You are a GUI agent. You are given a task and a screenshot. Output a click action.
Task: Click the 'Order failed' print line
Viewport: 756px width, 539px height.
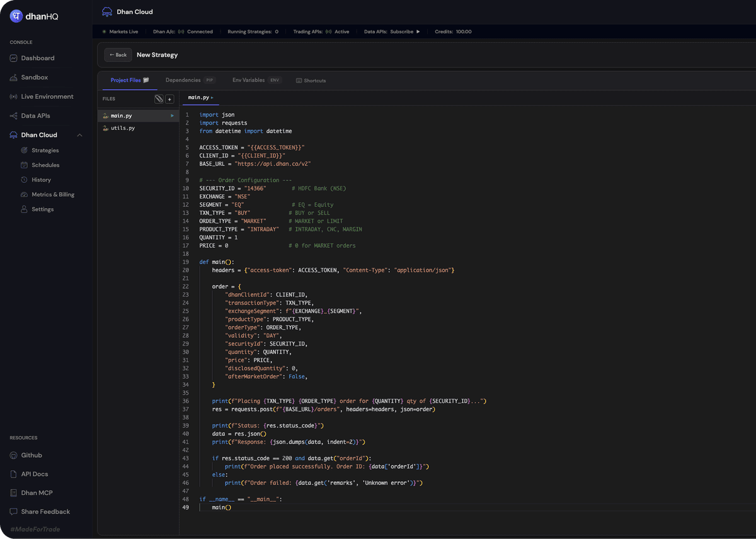pos(324,484)
